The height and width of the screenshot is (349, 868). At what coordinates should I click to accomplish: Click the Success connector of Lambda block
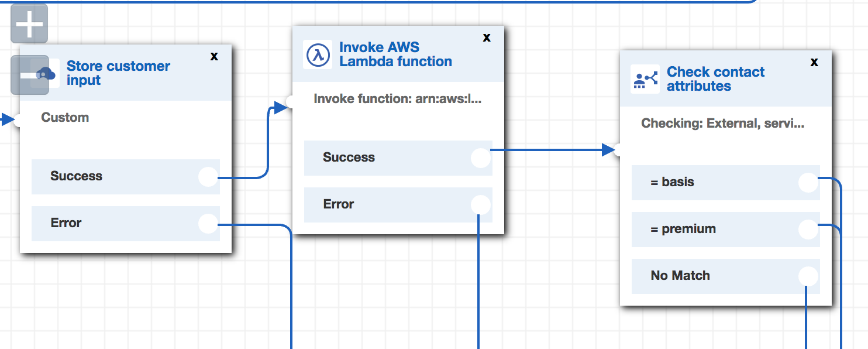tap(481, 158)
